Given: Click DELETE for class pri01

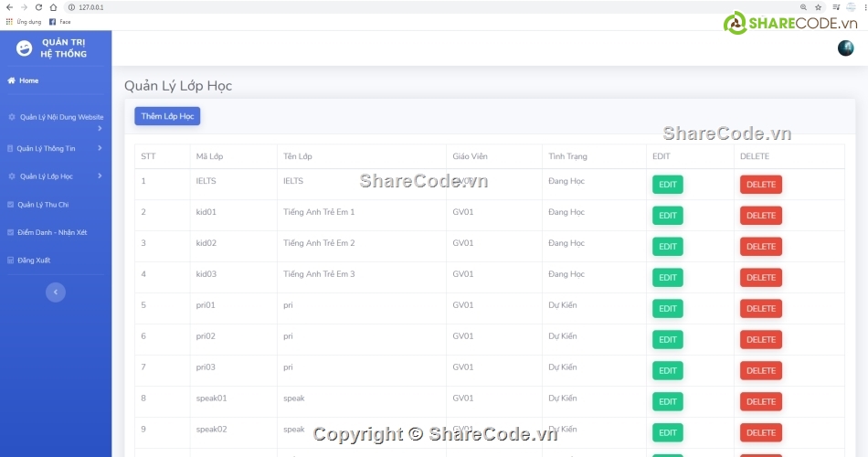Looking at the screenshot, I should click(x=760, y=309).
